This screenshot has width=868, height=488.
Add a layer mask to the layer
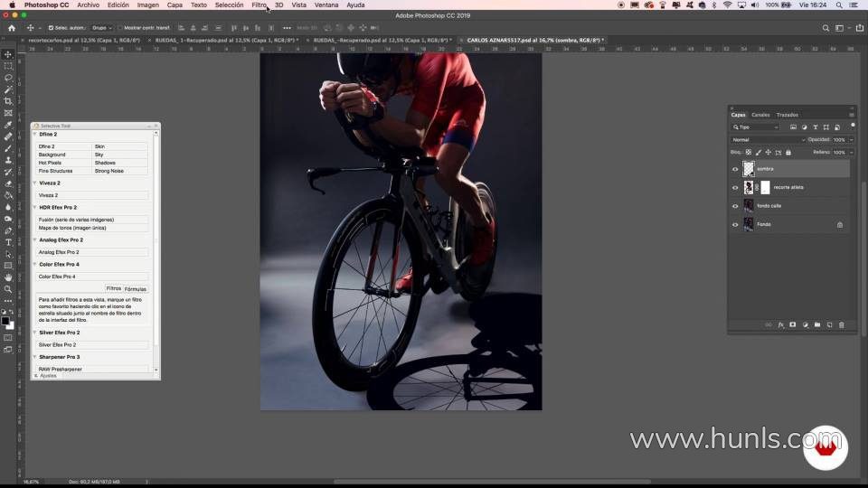(x=793, y=324)
